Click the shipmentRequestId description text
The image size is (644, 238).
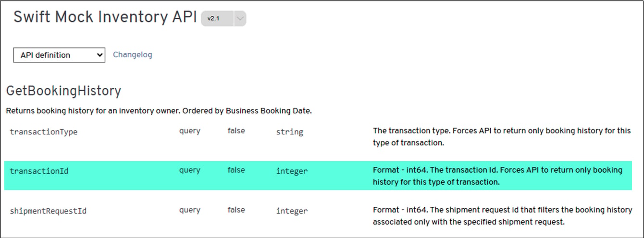tap(502, 216)
